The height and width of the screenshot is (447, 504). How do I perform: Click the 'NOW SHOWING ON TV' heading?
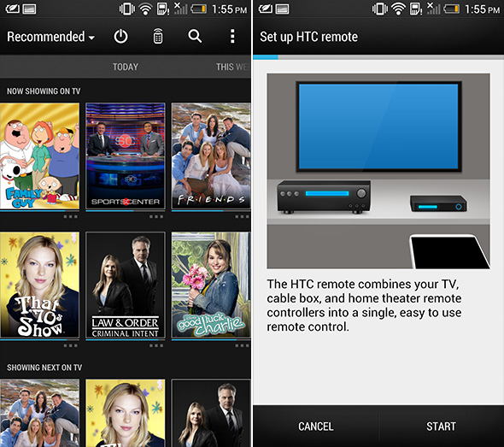44,91
